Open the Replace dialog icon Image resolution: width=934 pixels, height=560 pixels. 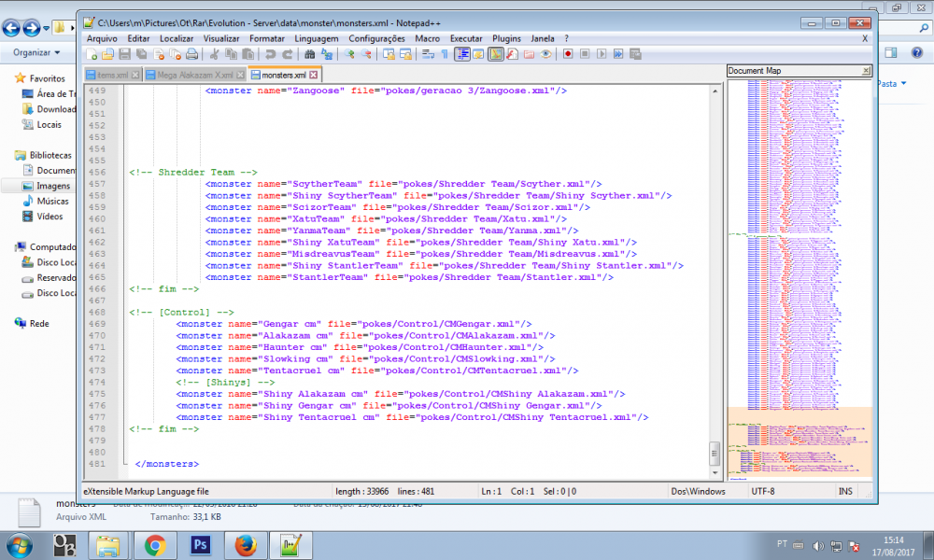326,54
